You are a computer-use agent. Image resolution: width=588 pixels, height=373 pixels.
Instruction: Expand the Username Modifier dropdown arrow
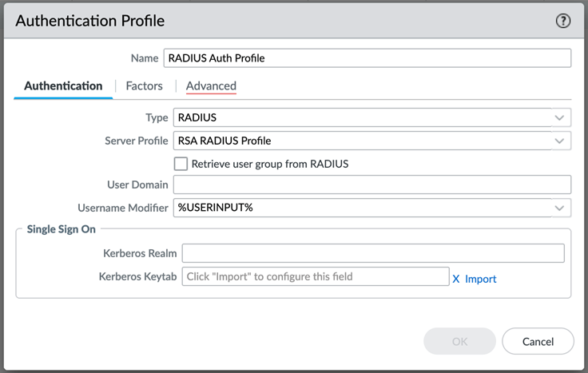pos(559,208)
